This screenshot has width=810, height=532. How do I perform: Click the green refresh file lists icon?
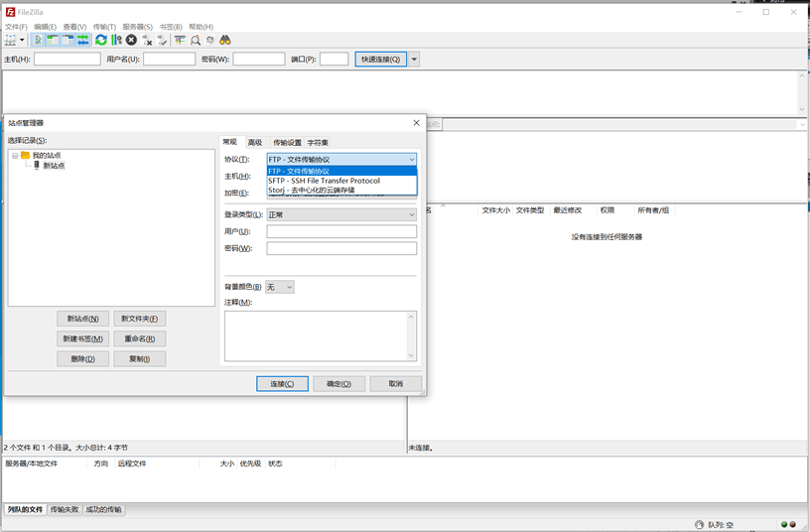coord(101,40)
